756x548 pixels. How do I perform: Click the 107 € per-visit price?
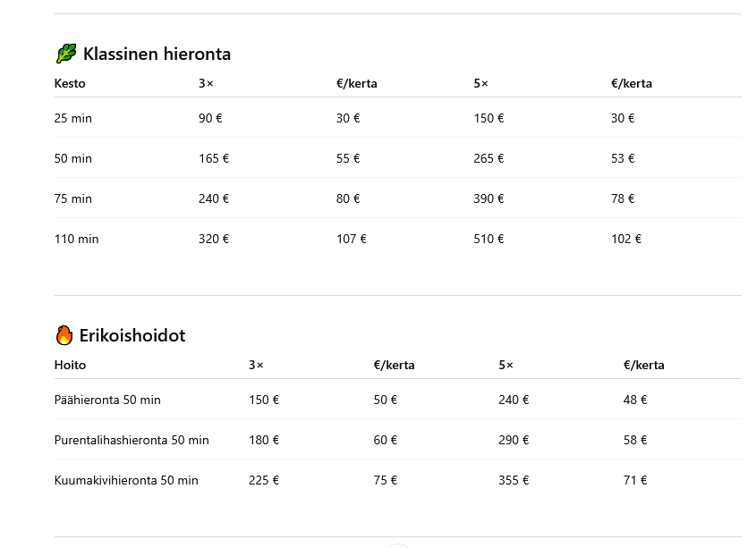[x=352, y=239]
